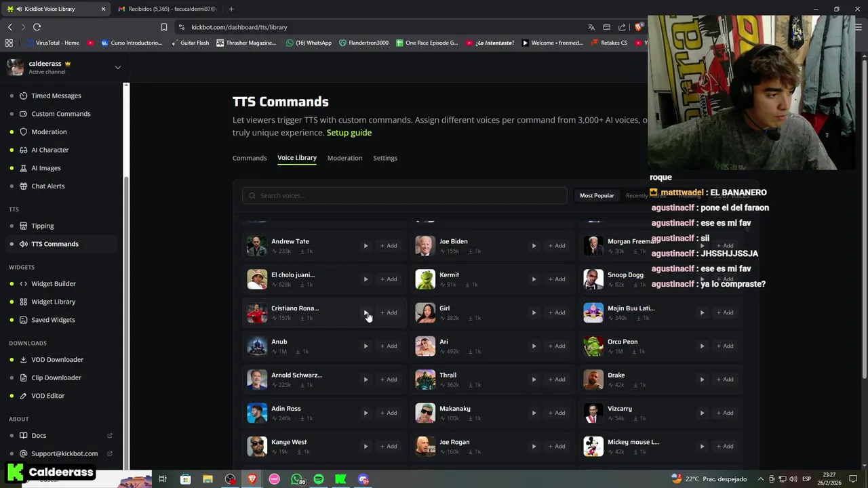Play the Kanye West voice preview

pos(366,446)
